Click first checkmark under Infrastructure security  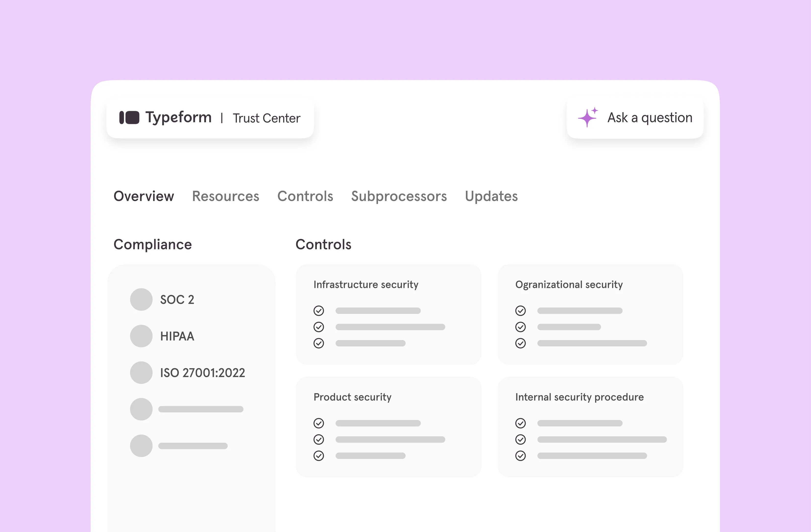(x=319, y=311)
